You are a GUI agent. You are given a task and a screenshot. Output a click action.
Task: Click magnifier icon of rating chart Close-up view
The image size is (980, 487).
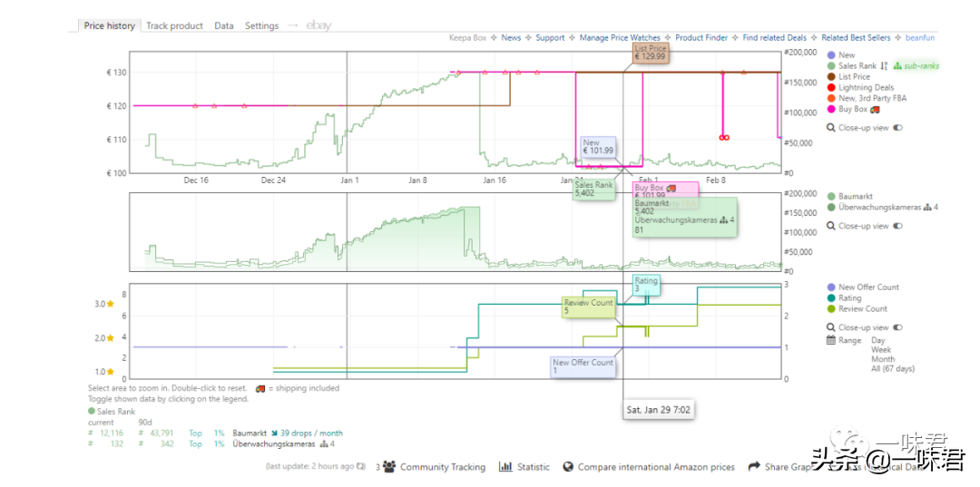tap(830, 327)
